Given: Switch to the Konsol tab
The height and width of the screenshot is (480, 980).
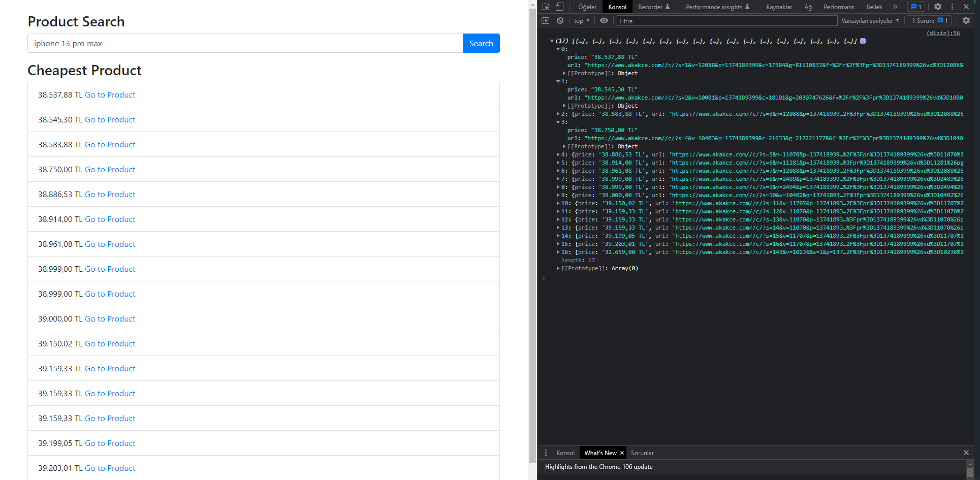Looking at the screenshot, I should pyautogui.click(x=617, y=7).
